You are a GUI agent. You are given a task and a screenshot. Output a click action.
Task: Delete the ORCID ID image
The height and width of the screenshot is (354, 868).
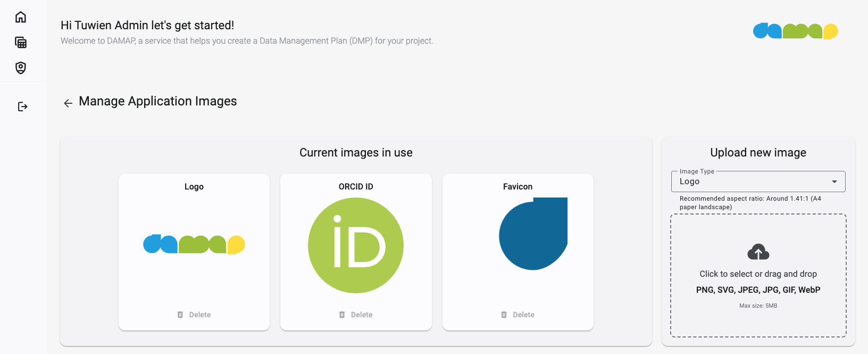356,315
